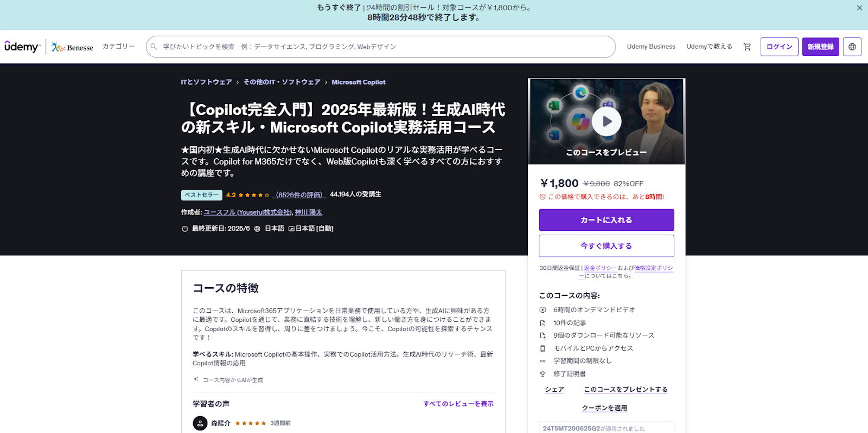Viewport: 868px width, 433px height.
Task: Click the 学習者の声 heading
Action: [x=211, y=404]
